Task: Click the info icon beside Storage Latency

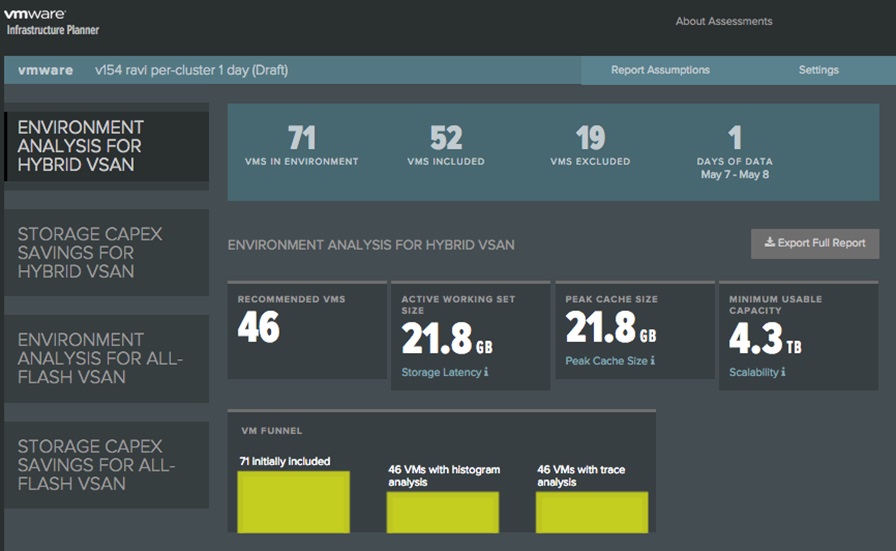Action: (486, 372)
